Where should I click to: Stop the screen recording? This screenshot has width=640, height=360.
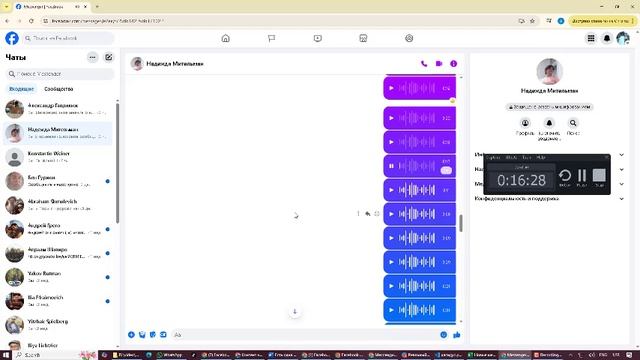pos(599,176)
